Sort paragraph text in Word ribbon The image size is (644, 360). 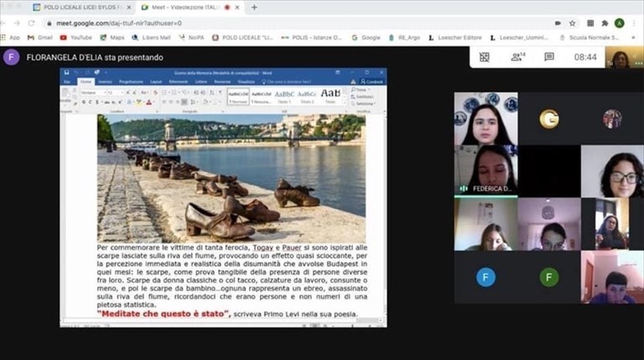click(x=211, y=92)
